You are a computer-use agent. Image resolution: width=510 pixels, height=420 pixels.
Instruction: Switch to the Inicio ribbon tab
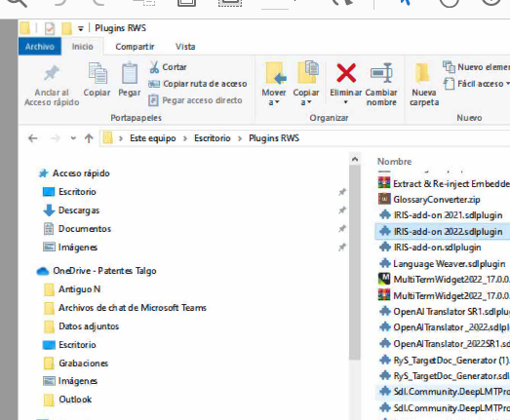point(82,47)
